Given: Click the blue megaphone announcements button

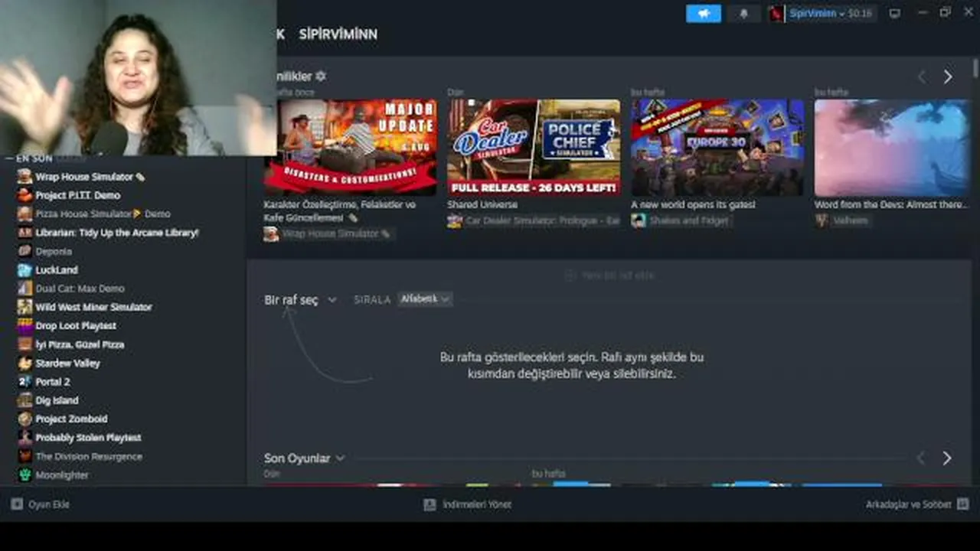Looking at the screenshot, I should tap(704, 14).
